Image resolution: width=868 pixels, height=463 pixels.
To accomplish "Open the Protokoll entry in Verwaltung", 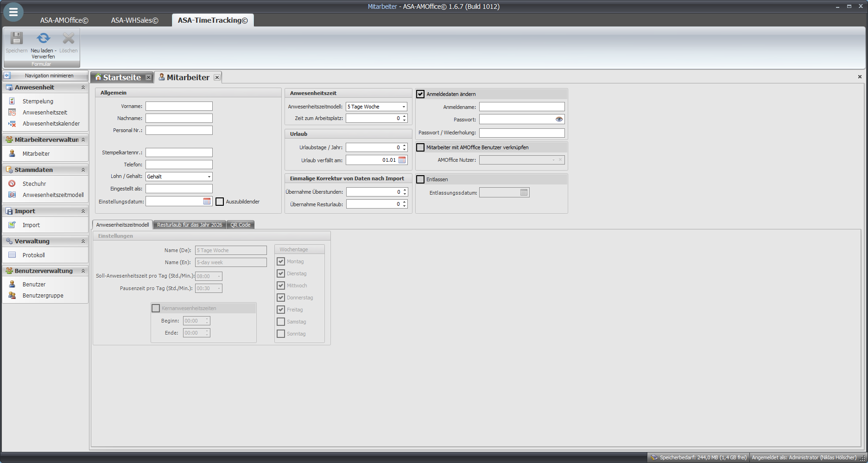I will coord(33,255).
